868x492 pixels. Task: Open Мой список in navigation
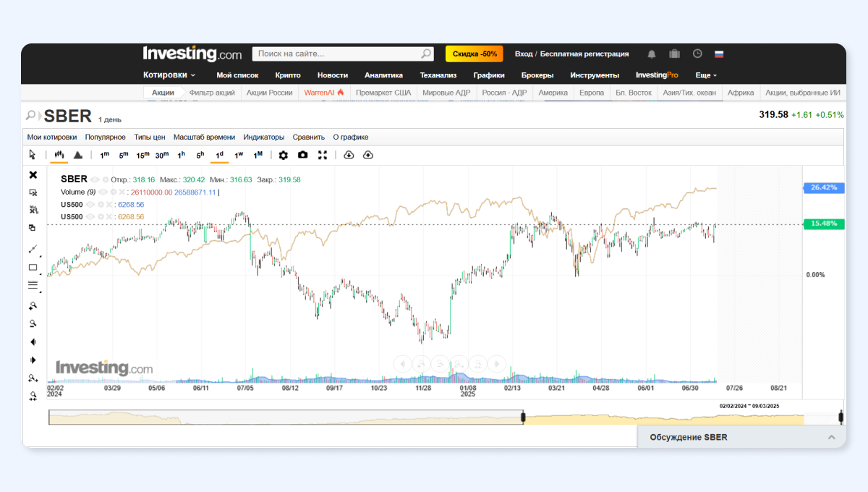click(237, 75)
